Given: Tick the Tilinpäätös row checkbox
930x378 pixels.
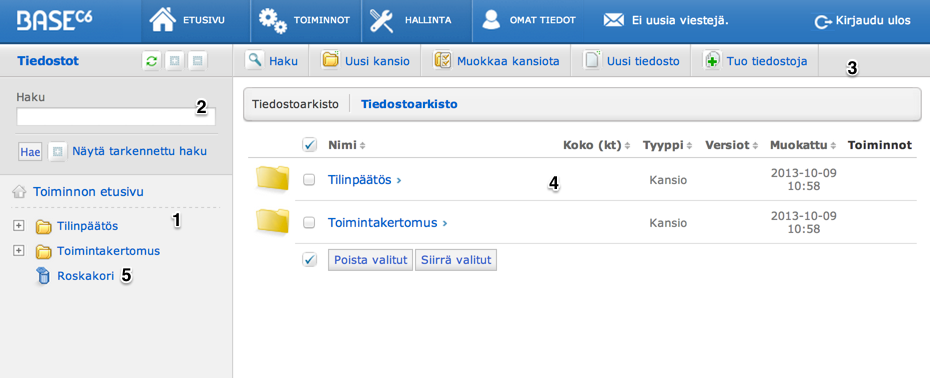Looking at the screenshot, I should coord(309,180).
